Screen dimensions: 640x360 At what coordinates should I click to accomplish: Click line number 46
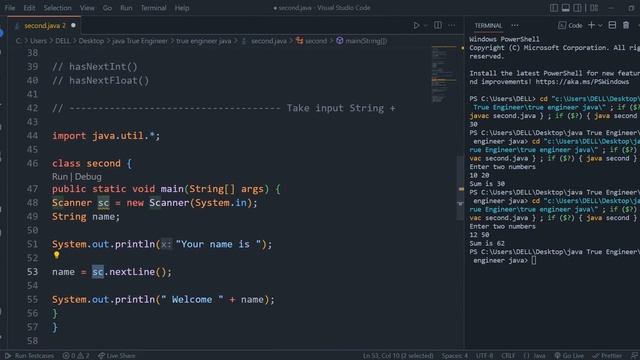tap(32, 163)
